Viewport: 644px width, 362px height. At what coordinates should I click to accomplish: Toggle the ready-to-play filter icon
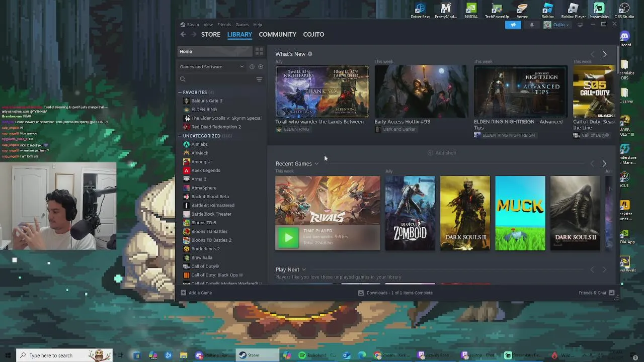tap(261, 67)
